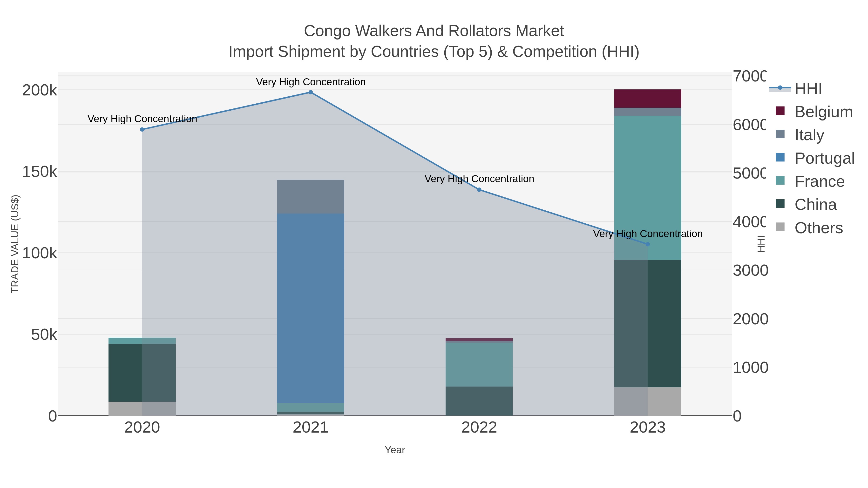Image resolution: width=868 pixels, height=488 pixels.
Task: Select the Italy bar segment in 2021
Action: click(x=311, y=197)
